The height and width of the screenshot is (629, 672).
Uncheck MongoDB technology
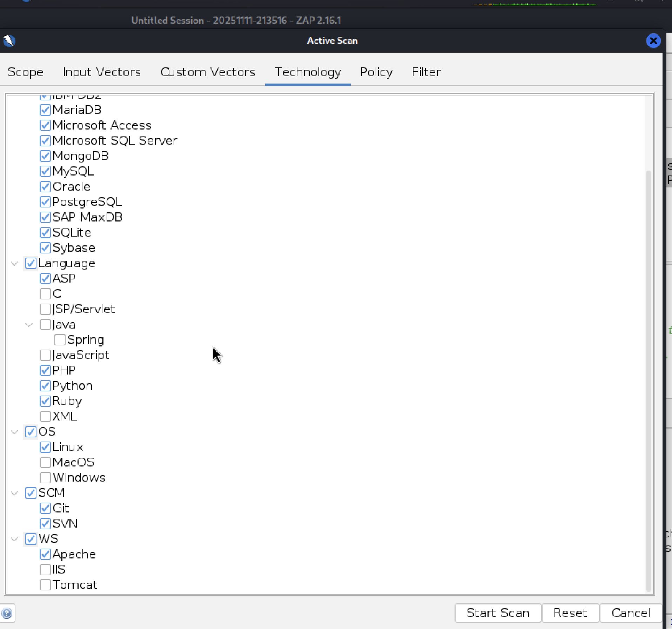(x=45, y=156)
